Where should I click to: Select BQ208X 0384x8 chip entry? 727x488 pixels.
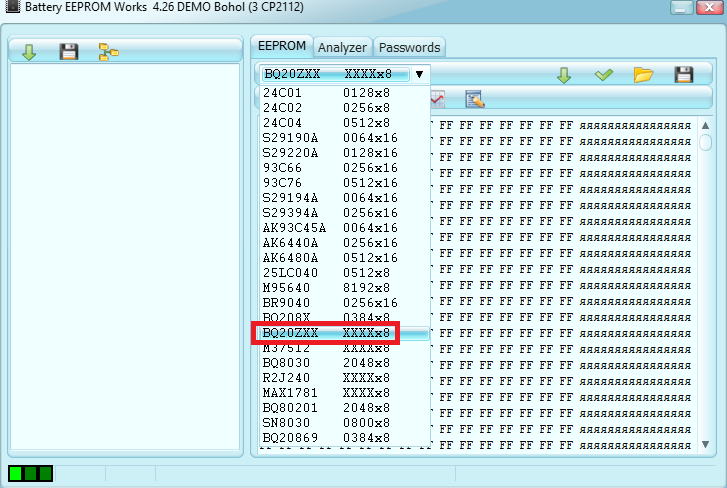[344, 317]
